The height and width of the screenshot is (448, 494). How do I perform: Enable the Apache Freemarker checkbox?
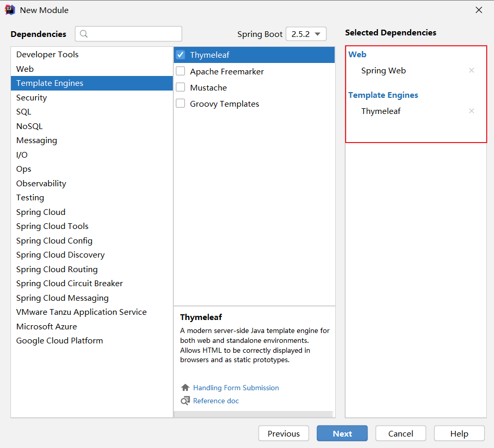[x=181, y=71]
